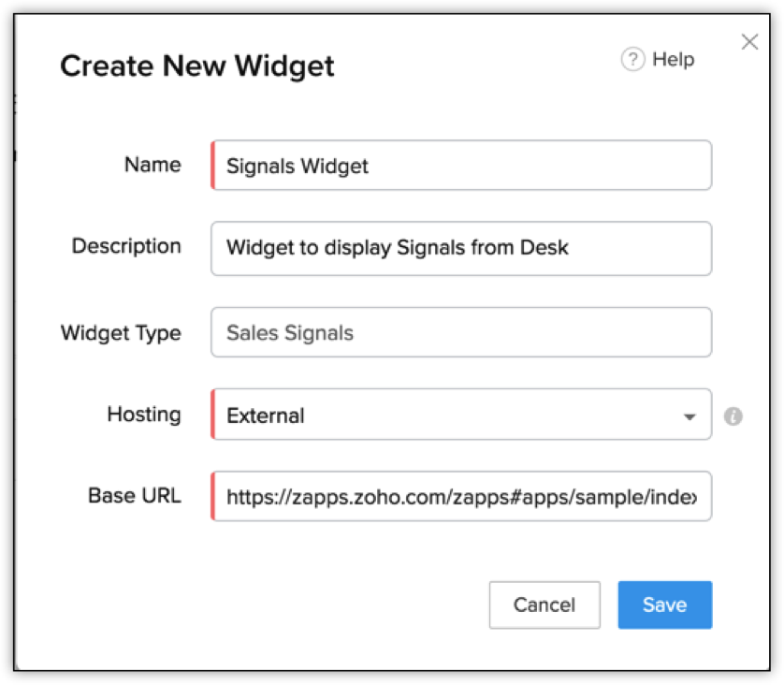The image size is (784, 685).
Task: Click the Hosting label text
Action: coord(144,414)
